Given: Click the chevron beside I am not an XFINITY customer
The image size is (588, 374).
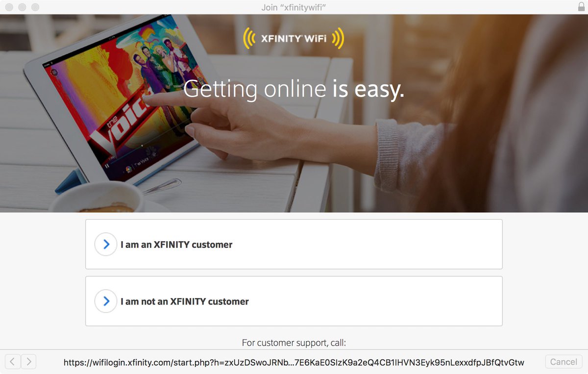Looking at the screenshot, I should pos(106,301).
